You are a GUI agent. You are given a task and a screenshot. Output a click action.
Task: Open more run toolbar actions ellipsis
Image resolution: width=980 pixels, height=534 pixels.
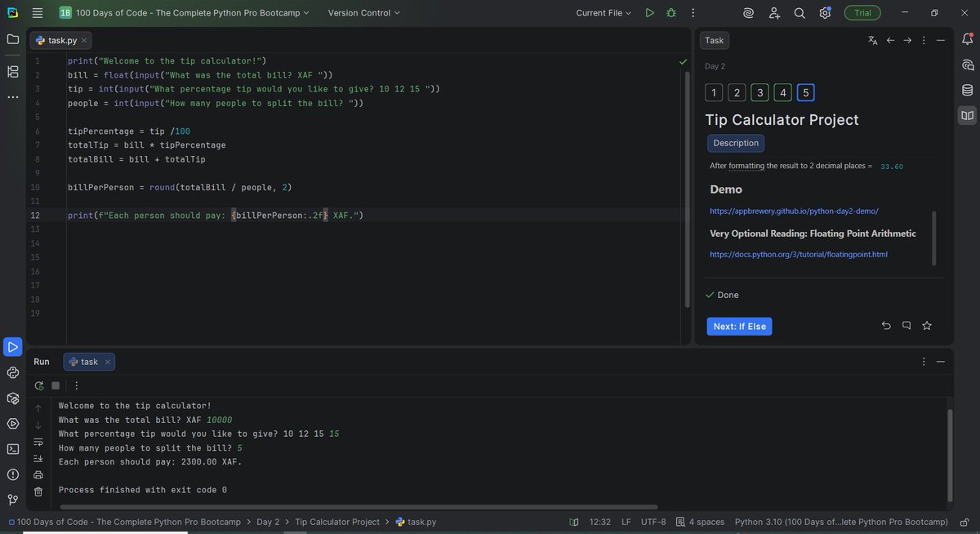pos(76,385)
